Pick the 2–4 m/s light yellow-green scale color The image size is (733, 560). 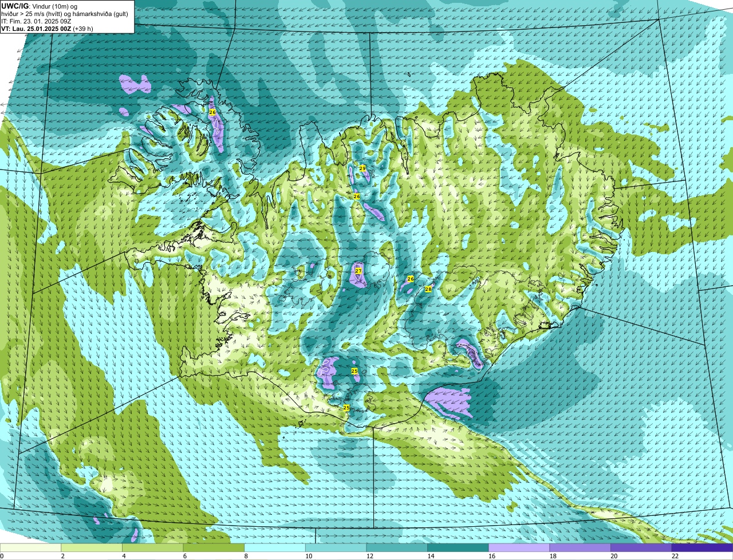tap(92, 548)
